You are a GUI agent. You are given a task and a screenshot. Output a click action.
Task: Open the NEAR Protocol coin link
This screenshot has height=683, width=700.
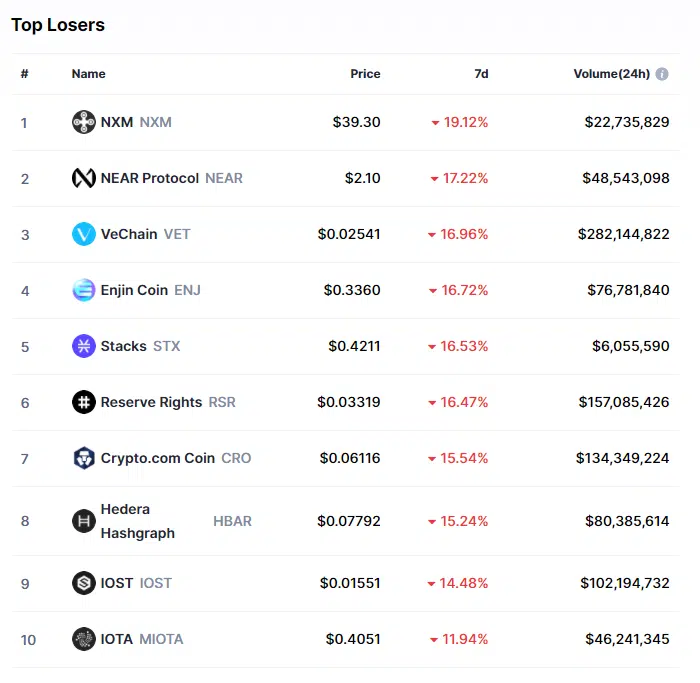click(150, 178)
